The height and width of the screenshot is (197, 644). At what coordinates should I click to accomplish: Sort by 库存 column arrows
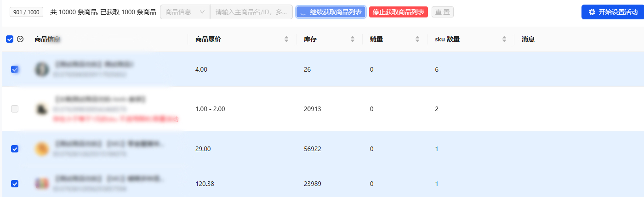pos(353,39)
